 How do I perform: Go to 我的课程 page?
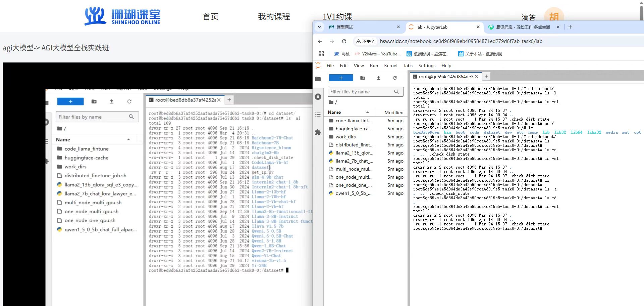274,16
